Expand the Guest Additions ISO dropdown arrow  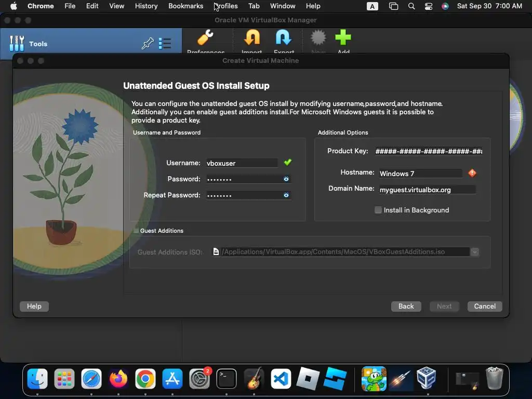click(x=475, y=251)
